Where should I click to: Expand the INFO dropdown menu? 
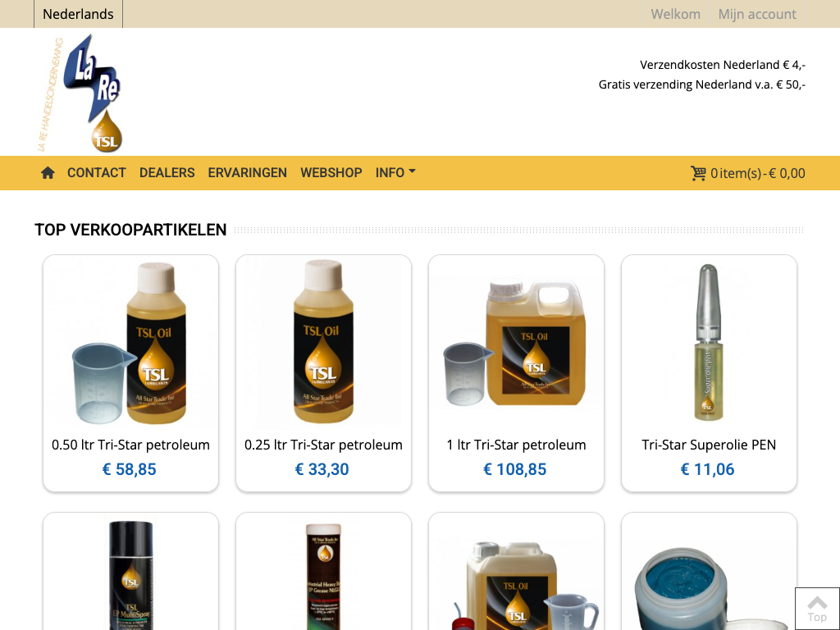[x=395, y=172]
